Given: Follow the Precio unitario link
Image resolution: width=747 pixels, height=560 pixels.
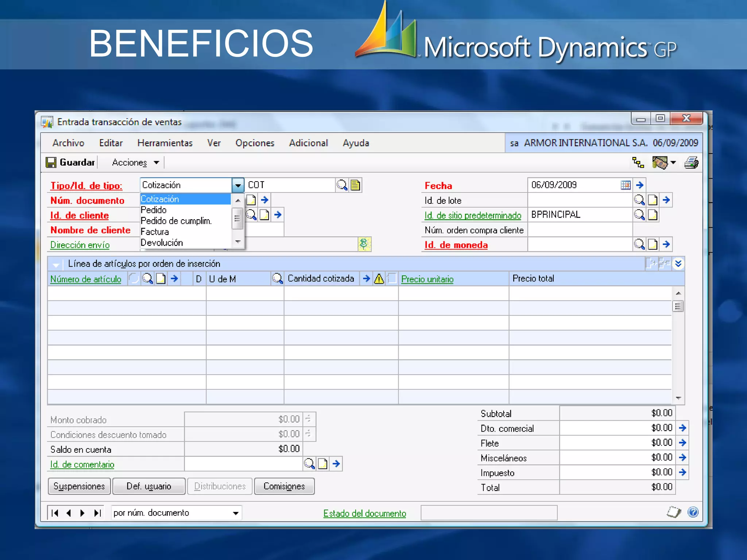Looking at the screenshot, I should coord(427,279).
